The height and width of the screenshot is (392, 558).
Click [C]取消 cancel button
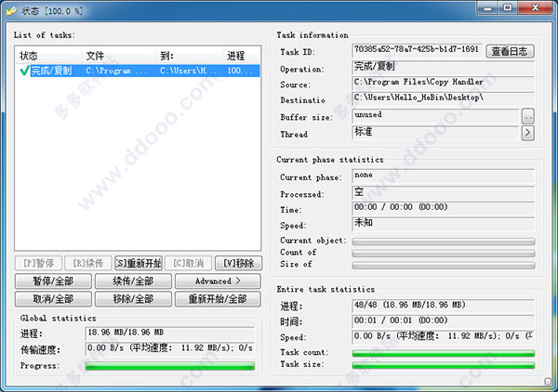189,263
